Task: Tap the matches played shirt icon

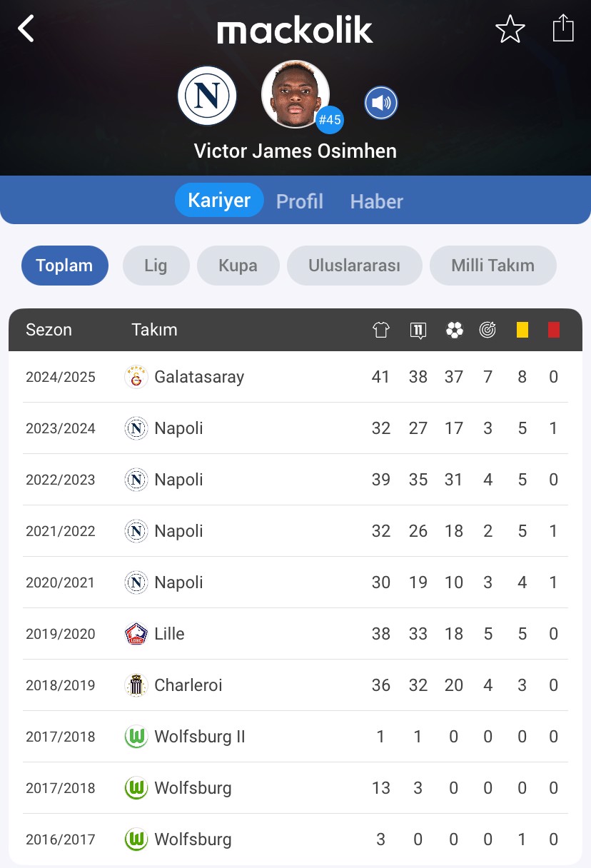Action: (381, 330)
